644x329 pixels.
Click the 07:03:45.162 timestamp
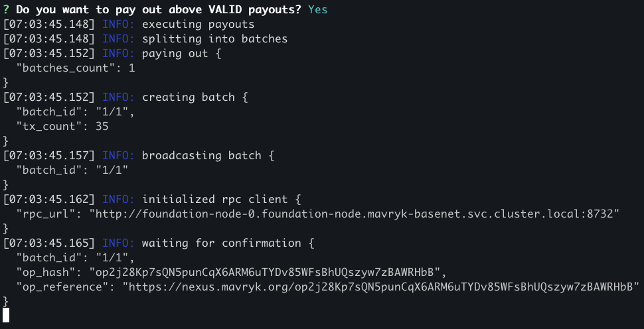tap(49, 199)
